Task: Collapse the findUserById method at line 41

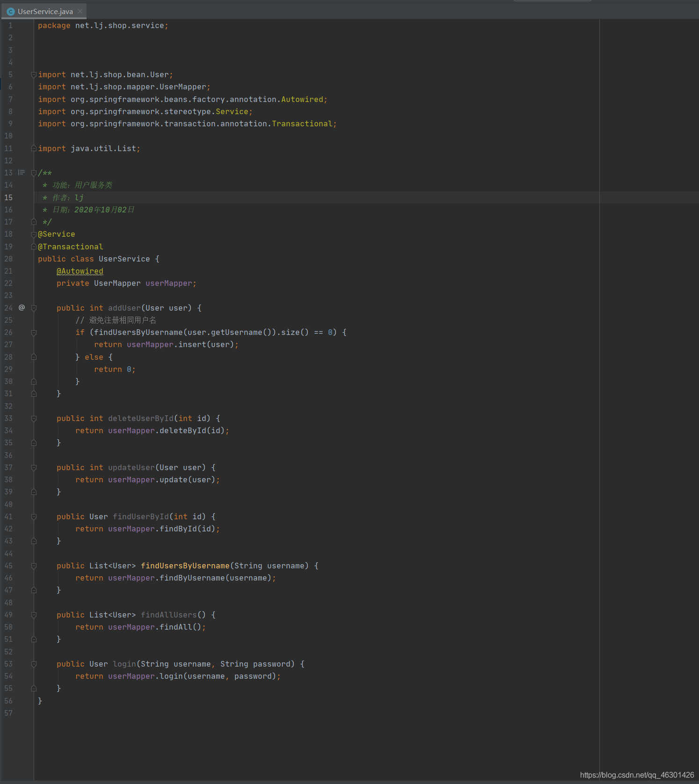Action: point(34,517)
